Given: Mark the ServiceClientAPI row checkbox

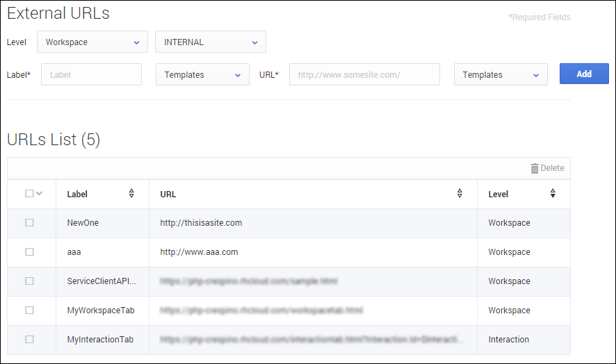Looking at the screenshot, I should 29,281.
